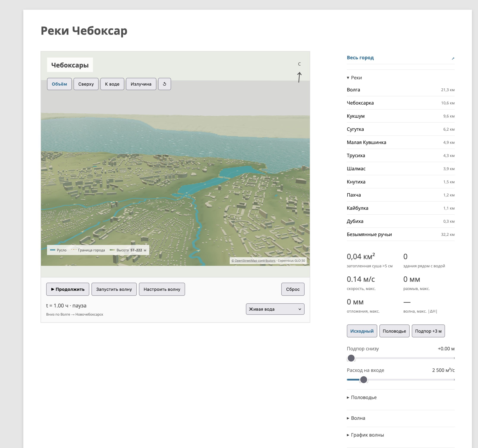This screenshot has height=448, width=478.
Task: Select the Кайбулка river row
Action: pos(400,208)
